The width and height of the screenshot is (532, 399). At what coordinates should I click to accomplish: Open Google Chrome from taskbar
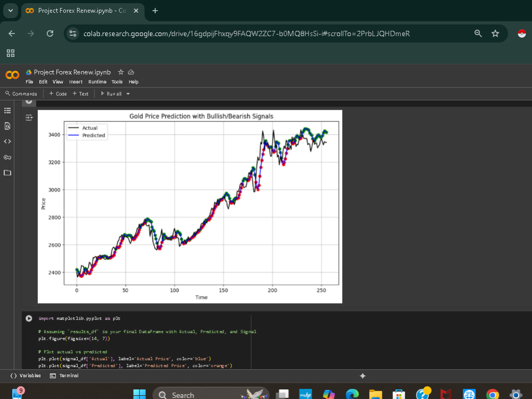pyautogui.click(x=492, y=394)
